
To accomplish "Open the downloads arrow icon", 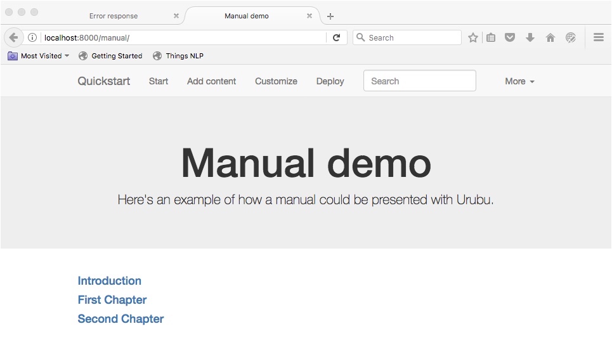I will pos(530,37).
